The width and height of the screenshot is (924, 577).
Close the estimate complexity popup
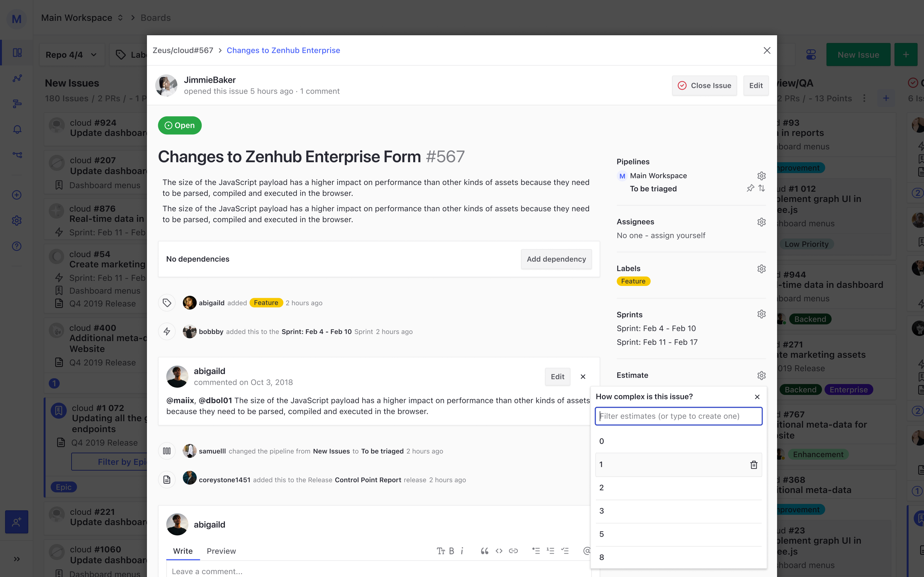[757, 397]
